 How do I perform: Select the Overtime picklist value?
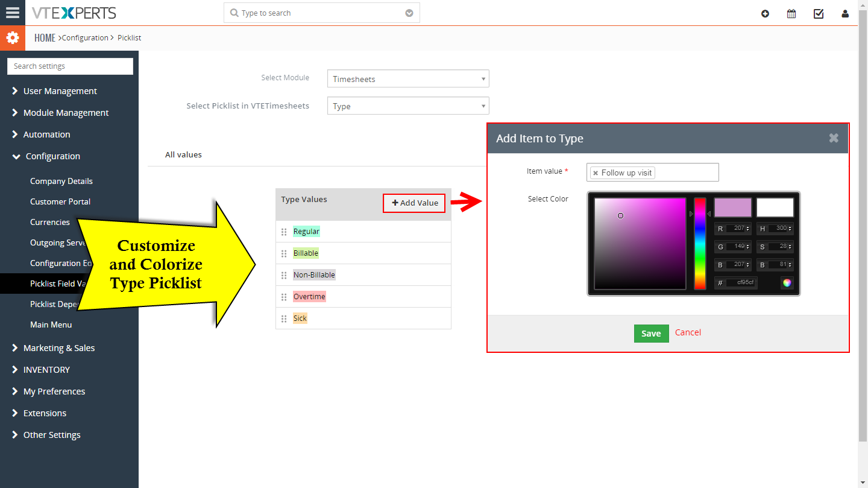coord(309,297)
